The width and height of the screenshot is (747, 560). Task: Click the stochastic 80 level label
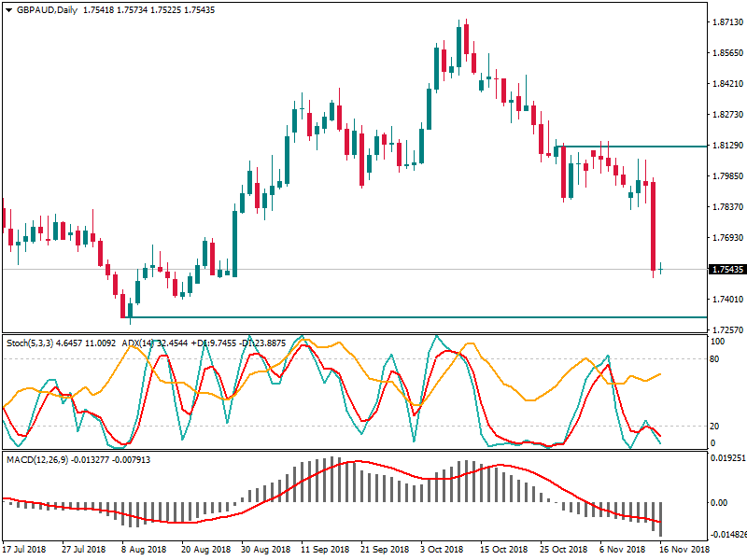[714, 359]
